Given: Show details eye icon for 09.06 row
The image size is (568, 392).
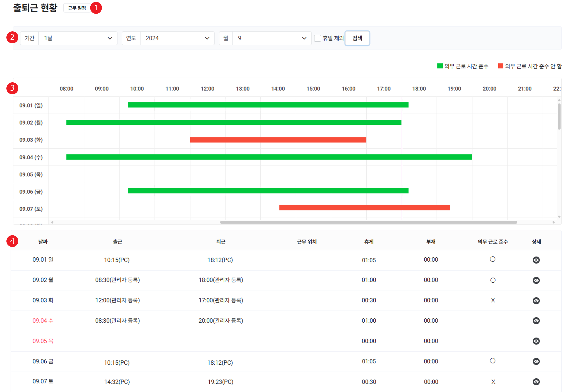Looking at the screenshot, I should point(536,361).
